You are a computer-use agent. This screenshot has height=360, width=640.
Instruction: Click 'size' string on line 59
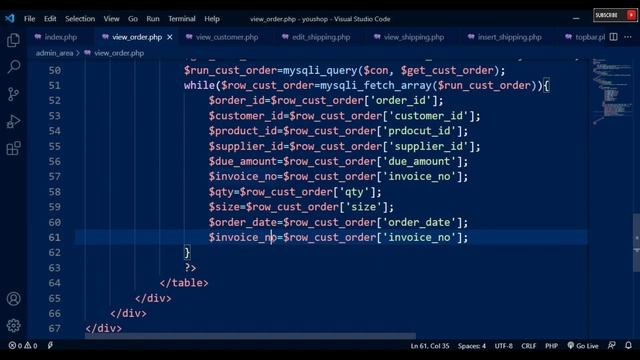point(363,207)
